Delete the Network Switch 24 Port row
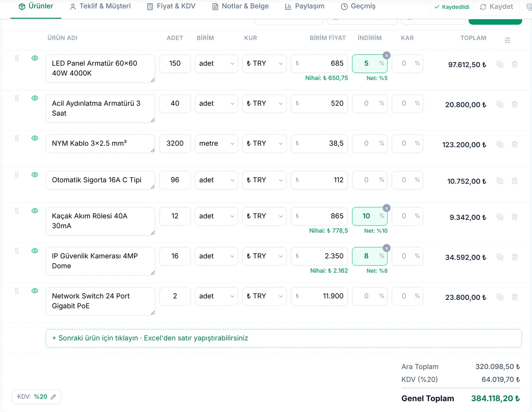Viewport: 532px width, 412px height. [x=515, y=297]
